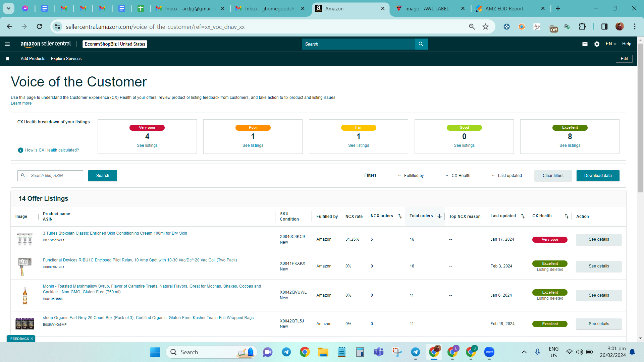644x362 pixels.
Task: Switch to the AMZ EOD Report tab
Action: [504, 8]
